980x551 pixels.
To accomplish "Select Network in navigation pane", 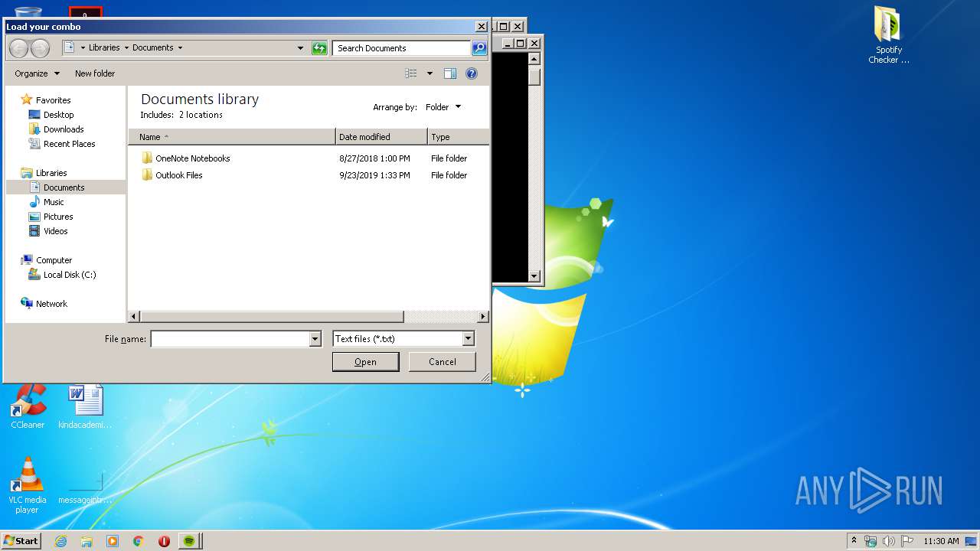I will [51, 304].
